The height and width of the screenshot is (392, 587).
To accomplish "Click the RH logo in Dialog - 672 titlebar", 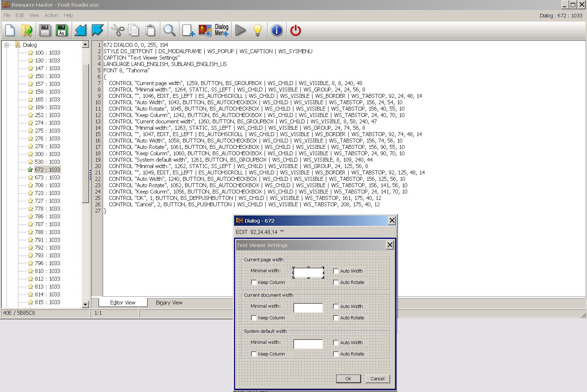I will point(239,220).
